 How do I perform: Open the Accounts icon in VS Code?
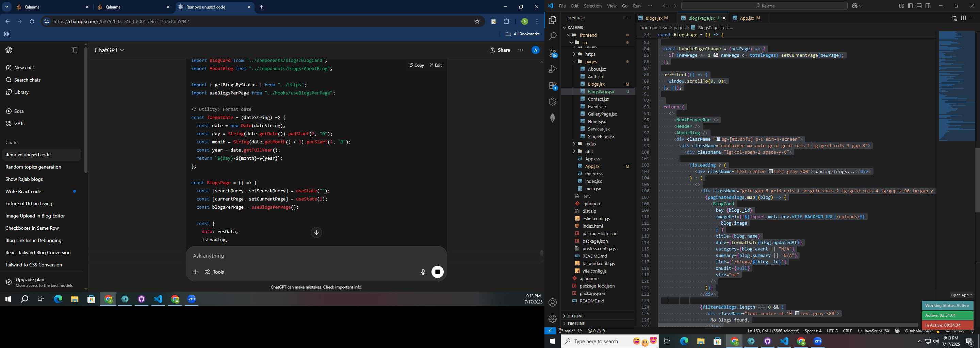[x=552, y=302]
